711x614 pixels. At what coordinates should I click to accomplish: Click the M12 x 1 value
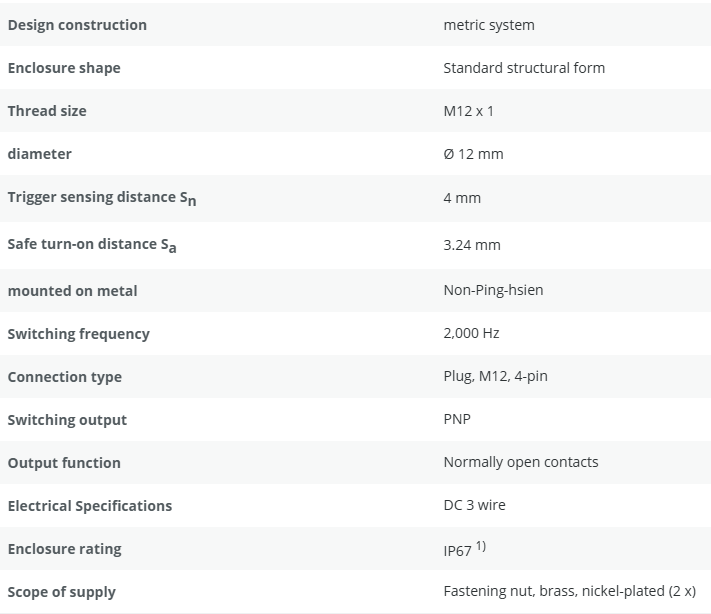[468, 111]
